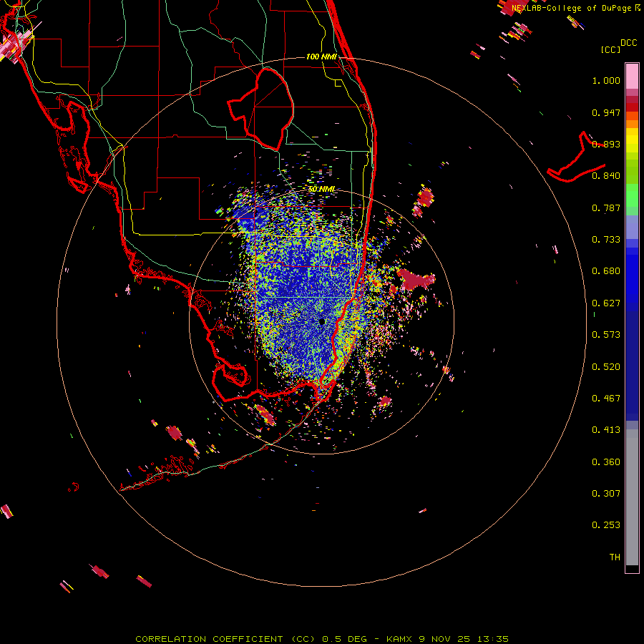The width and height of the screenshot is (644, 644).
Task: Select the 0.947 legend value
Action: pyautogui.click(x=606, y=112)
